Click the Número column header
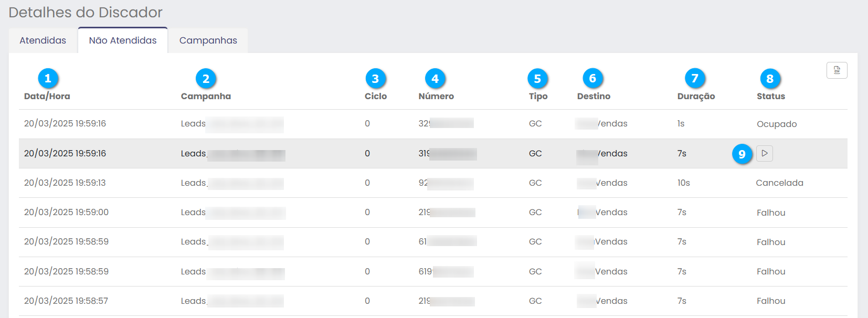Viewport: 868px width, 318px height. tap(436, 96)
